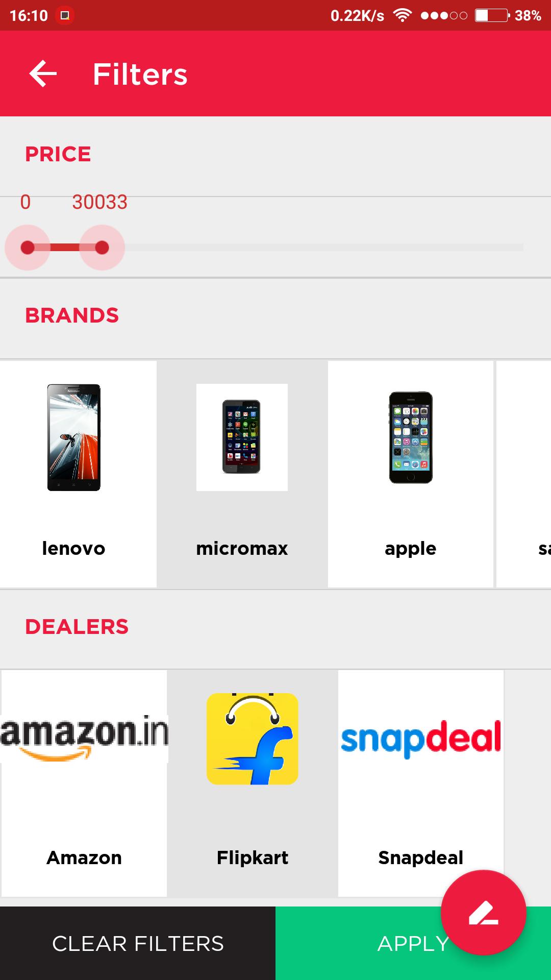Tap the Flipkart dealer name label
The width and height of the screenshot is (551, 980).
[252, 858]
